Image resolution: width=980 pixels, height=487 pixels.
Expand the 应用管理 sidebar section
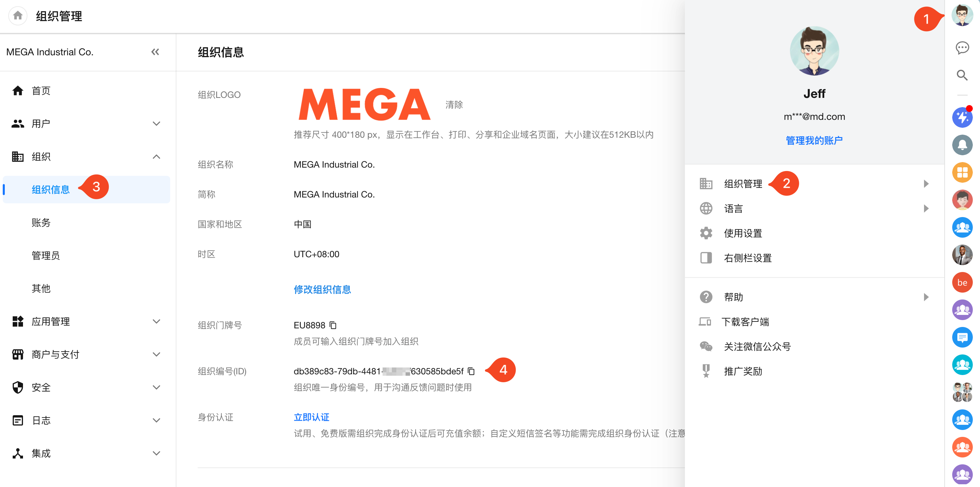pos(156,321)
